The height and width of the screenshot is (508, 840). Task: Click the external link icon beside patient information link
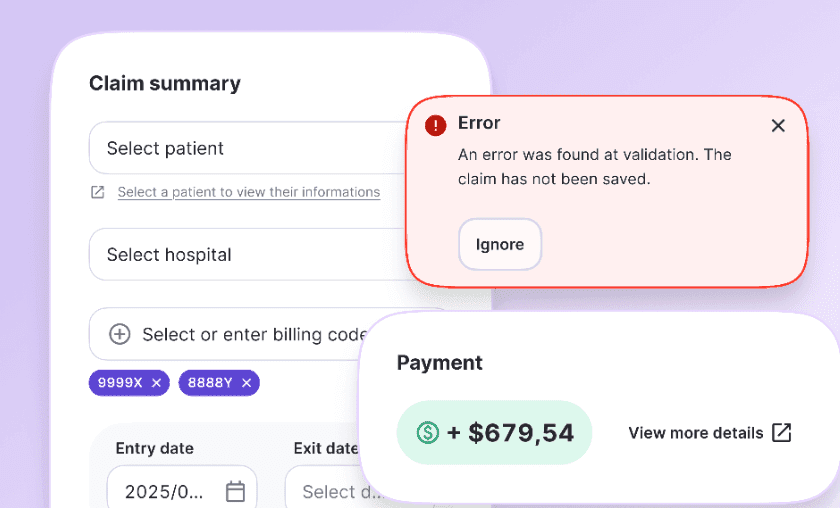(x=97, y=192)
